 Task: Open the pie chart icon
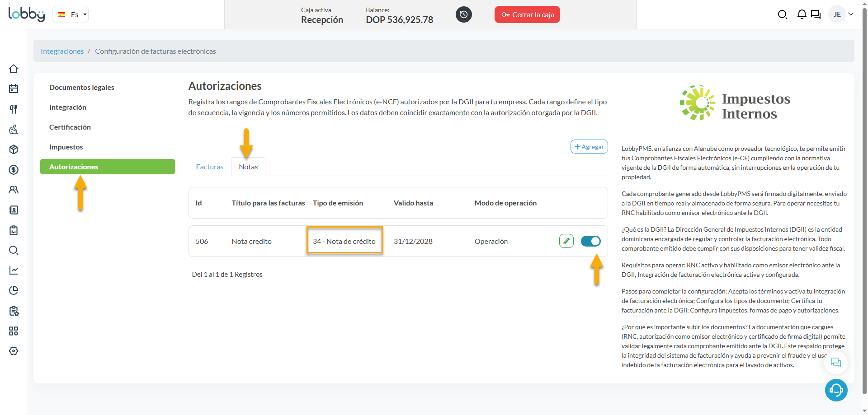tap(14, 290)
